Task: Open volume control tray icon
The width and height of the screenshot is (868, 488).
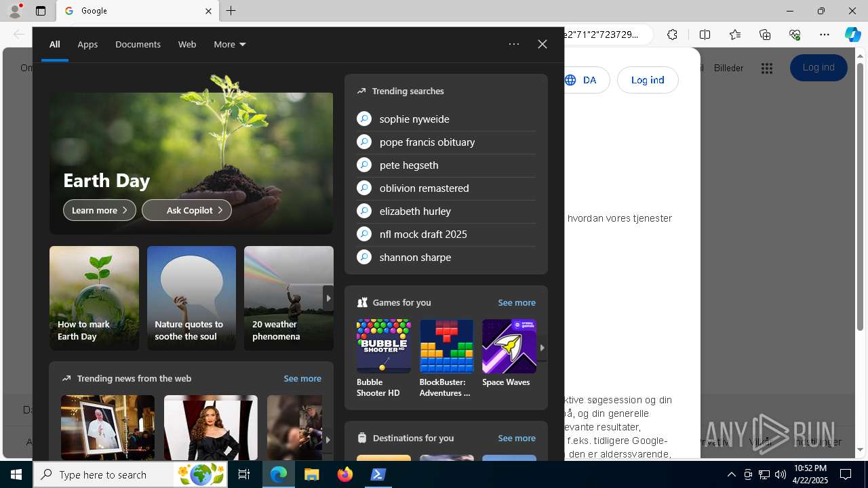Action: tap(780, 474)
